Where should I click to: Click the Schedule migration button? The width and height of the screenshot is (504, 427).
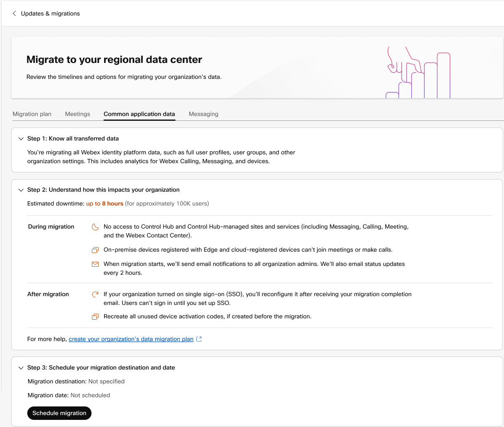pyautogui.click(x=59, y=413)
